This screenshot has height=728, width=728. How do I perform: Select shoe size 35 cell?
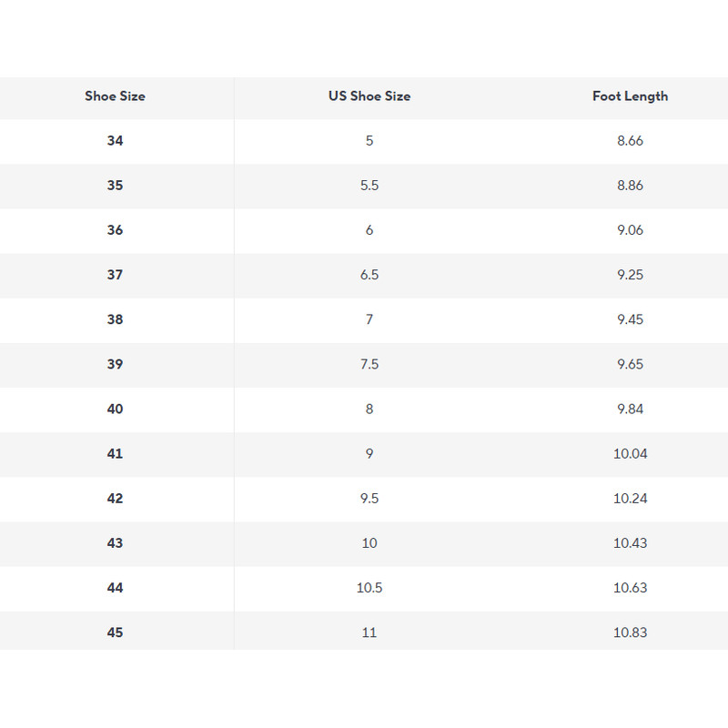pyautogui.click(x=115, y=186)
